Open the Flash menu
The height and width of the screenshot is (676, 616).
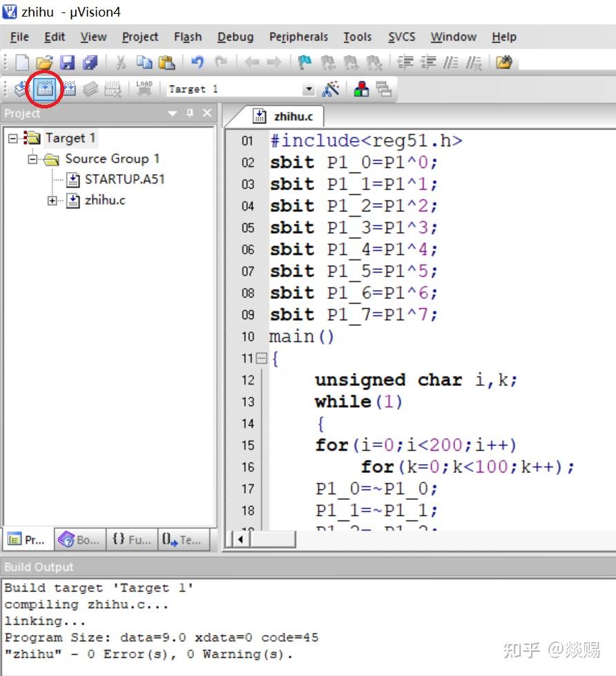pyautogui.click(x=188, y=37)
